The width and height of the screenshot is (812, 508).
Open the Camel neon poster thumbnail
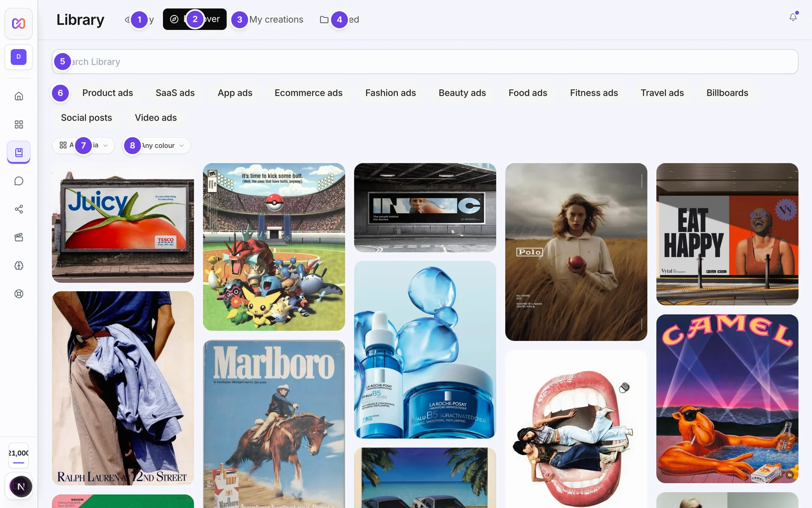[x=727, y=399]
